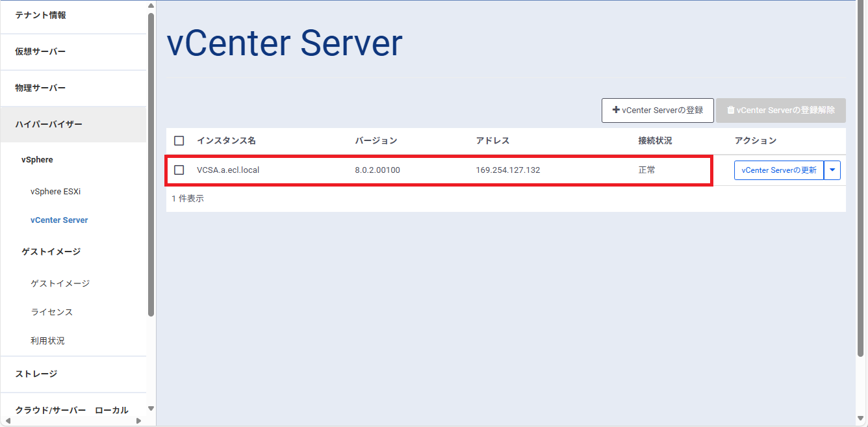
Task: Open ゲストイメージ sub-item under ゲストイメージ group
Action: tap(60, 283)
